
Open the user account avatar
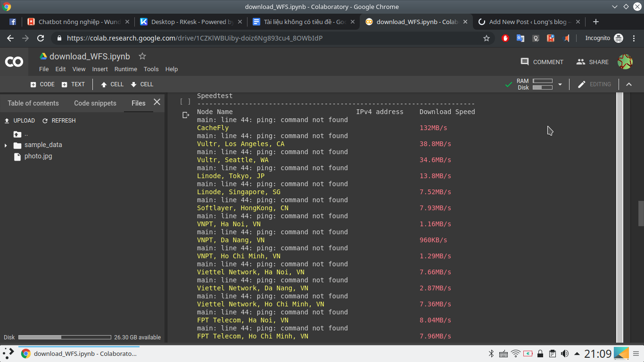(x=625, y=62)
